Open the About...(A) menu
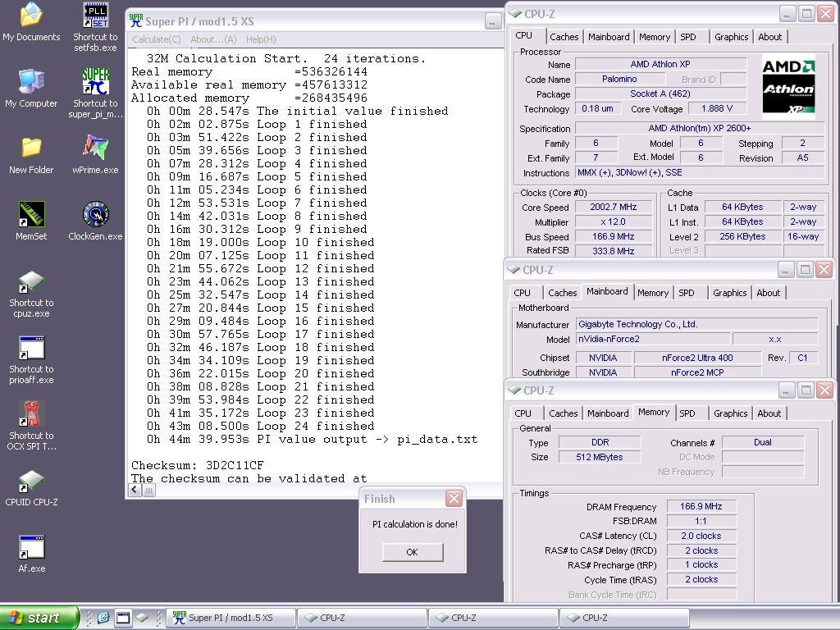This screenshot has height=630, width=840. (x=213, y=39)
